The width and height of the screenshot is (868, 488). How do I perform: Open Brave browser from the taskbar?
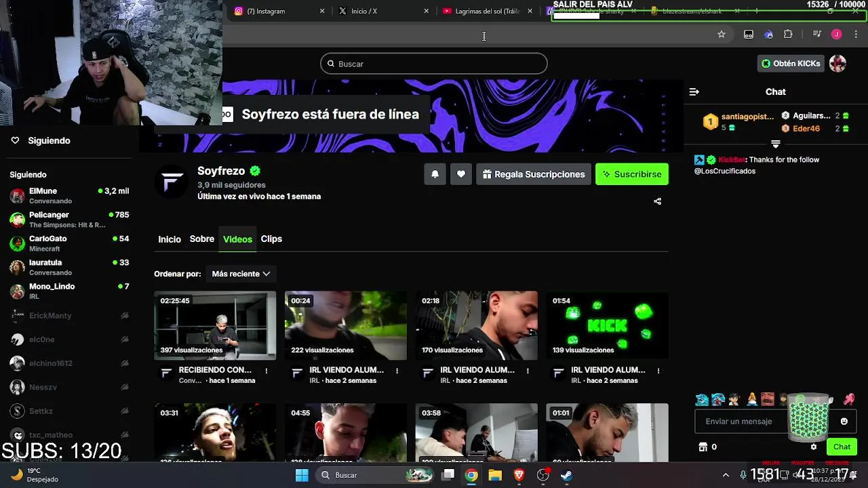(519, 475)
